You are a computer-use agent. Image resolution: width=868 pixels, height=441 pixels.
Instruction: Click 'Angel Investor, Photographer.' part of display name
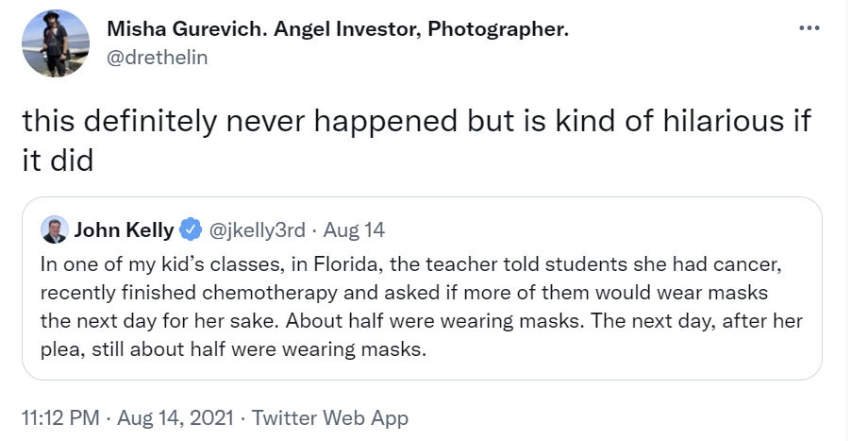click(421, 29)
